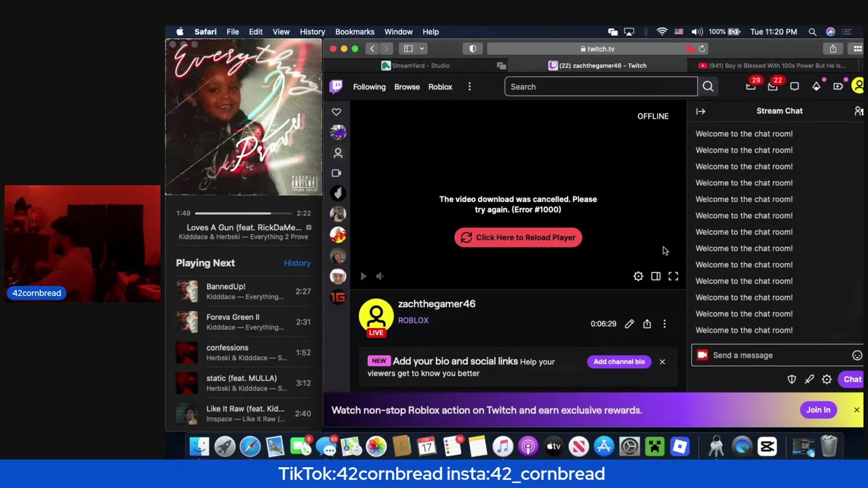Dismiss the add bio prompt
The height and width of the screenshot is (488, 868).
coord(663,362)
